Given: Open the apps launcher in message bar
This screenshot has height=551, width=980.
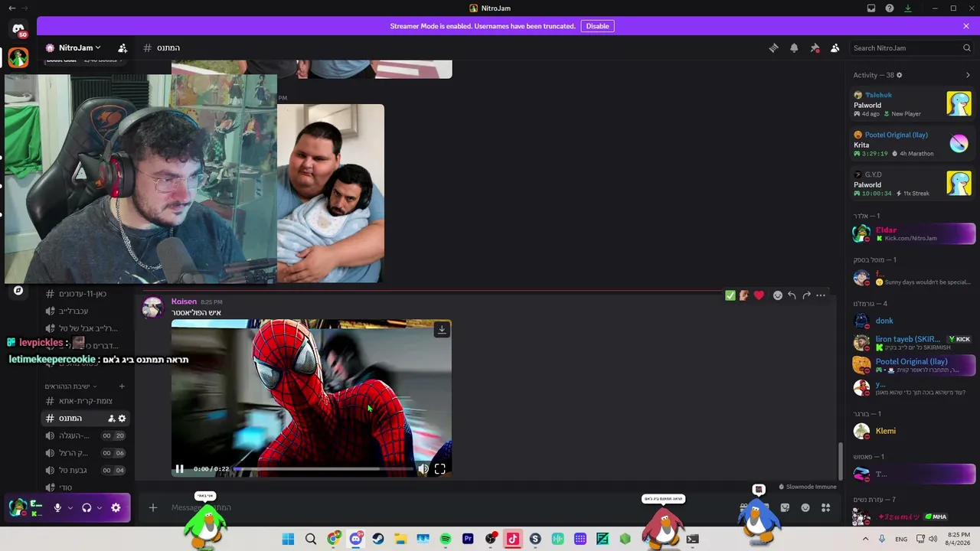Looking at the screenshot, I should pos(825,507).
